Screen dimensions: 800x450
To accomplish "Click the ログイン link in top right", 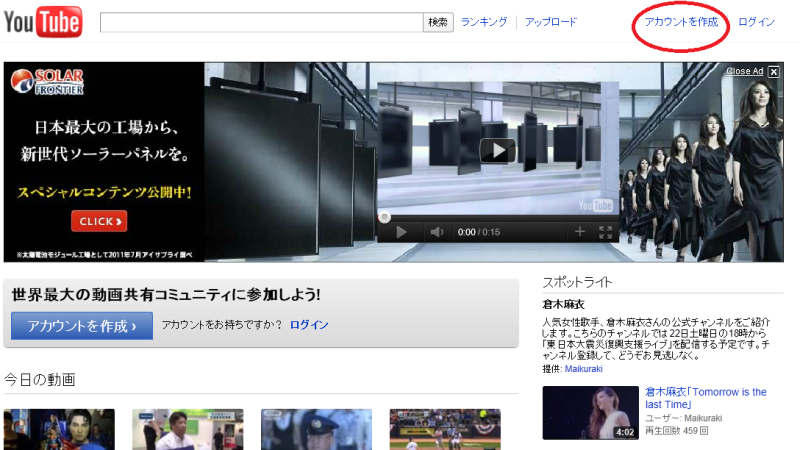I will (756, 22).
